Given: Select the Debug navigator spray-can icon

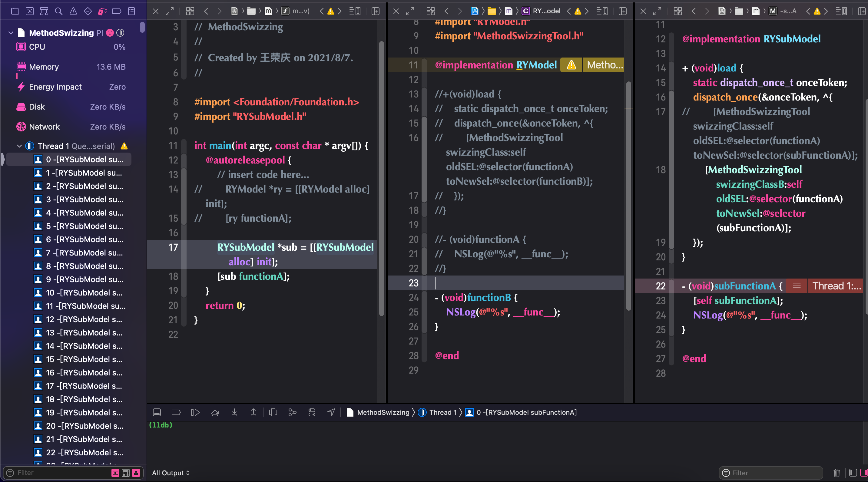Looking at the screenshot, I should coord(102,12).
